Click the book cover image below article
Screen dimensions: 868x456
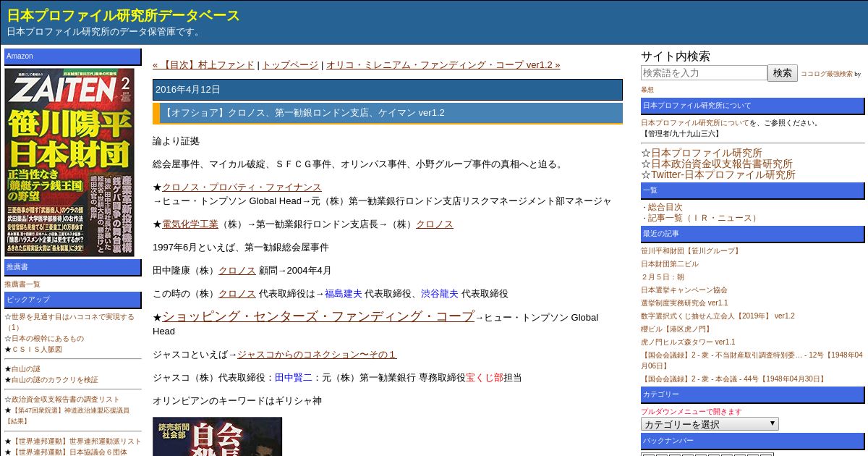tap(217, 436)
